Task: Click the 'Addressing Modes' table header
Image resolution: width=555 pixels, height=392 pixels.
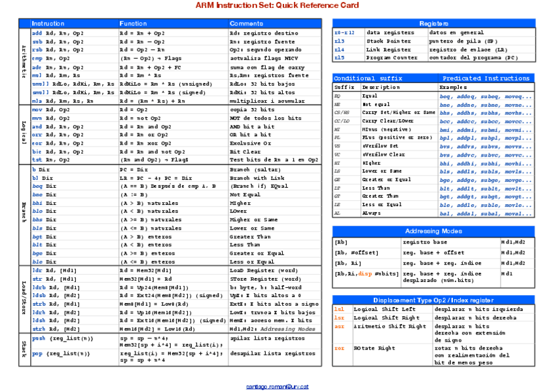Action: coord(433,231)
